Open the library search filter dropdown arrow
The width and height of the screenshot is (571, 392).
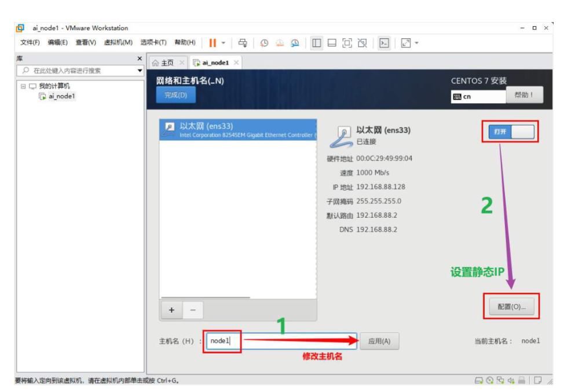point(140,71)
